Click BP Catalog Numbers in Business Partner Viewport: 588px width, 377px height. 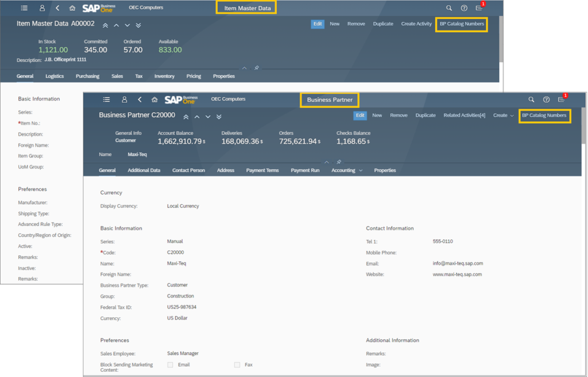(x=544, y=116)
